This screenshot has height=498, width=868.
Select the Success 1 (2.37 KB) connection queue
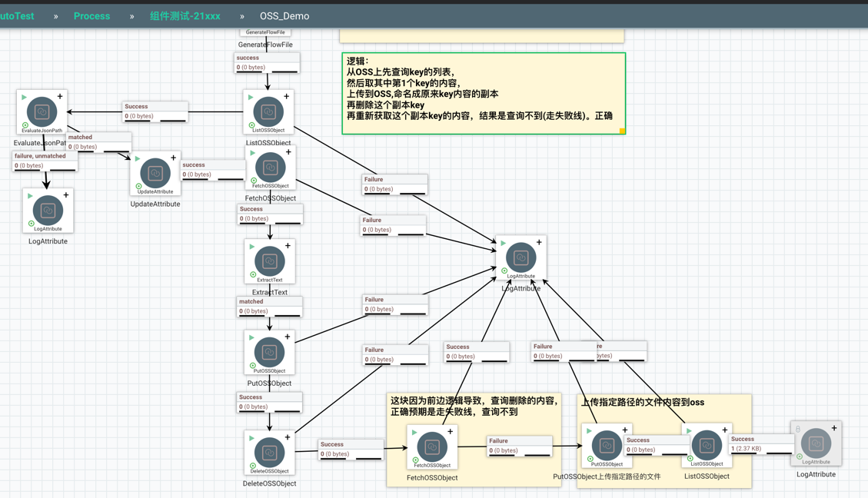pyautogui.click(x=760, y=444)
